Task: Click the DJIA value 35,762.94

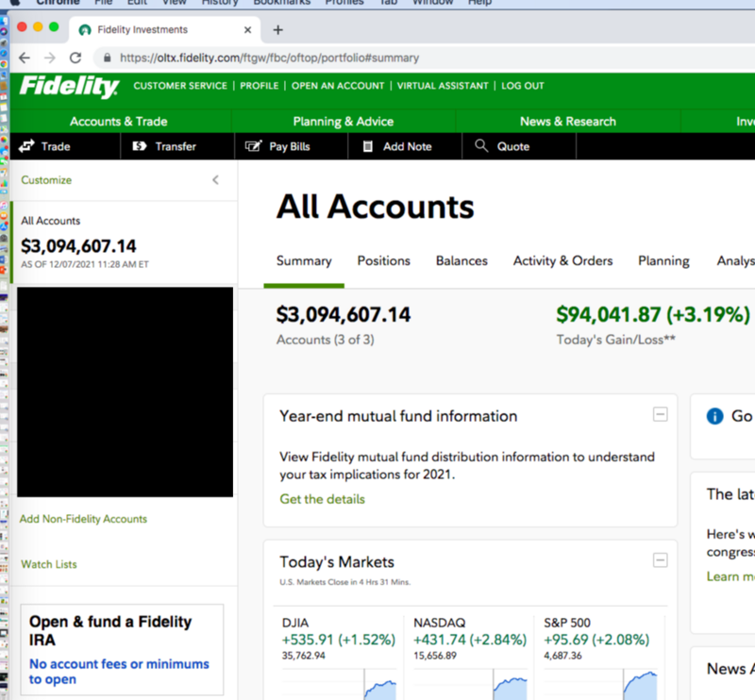Action: pyautogui.click(x=303, y=656)
